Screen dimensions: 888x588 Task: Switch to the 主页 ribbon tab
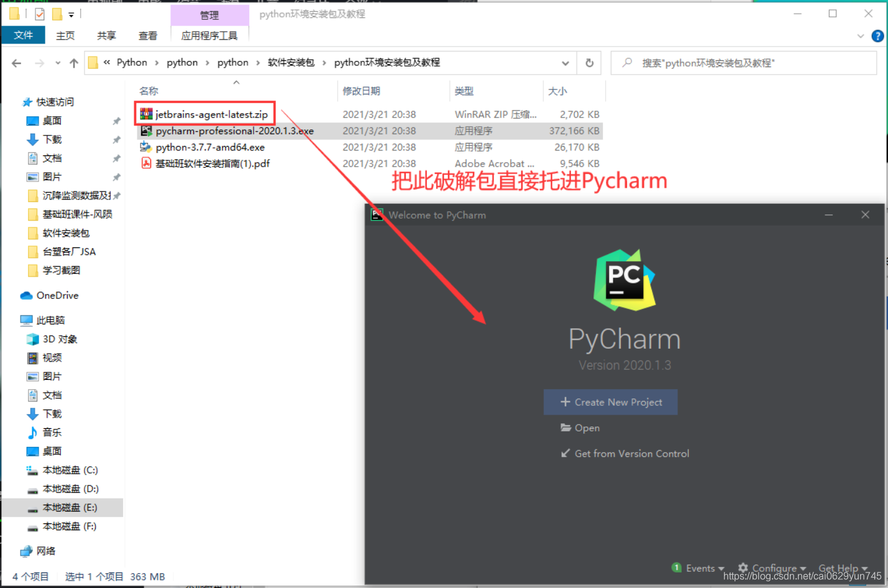tap(65, 35)
